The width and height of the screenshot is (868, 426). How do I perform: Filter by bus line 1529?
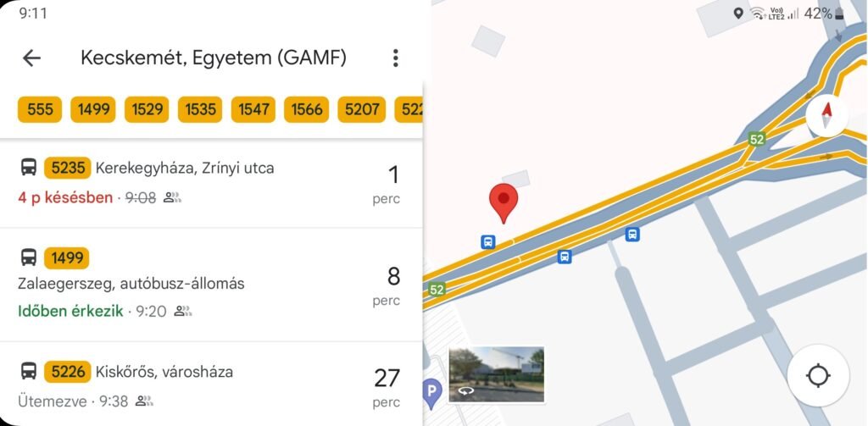[147, 109]
